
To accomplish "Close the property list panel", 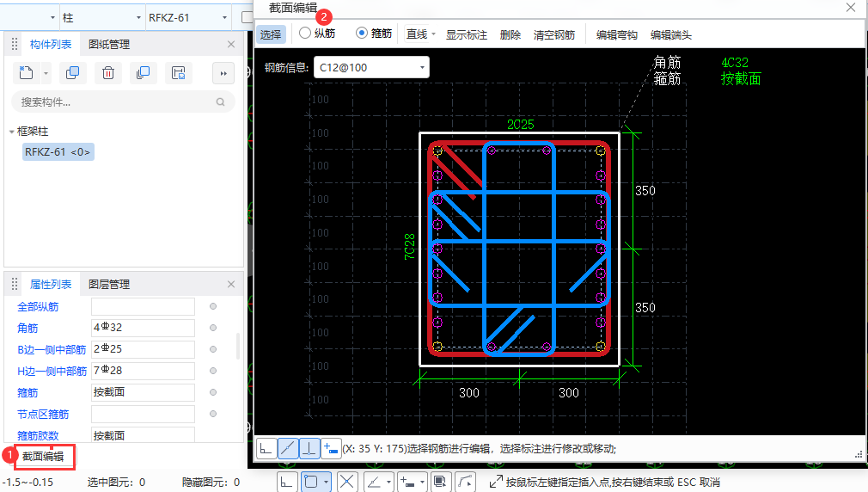I will (x=231, y=284).
